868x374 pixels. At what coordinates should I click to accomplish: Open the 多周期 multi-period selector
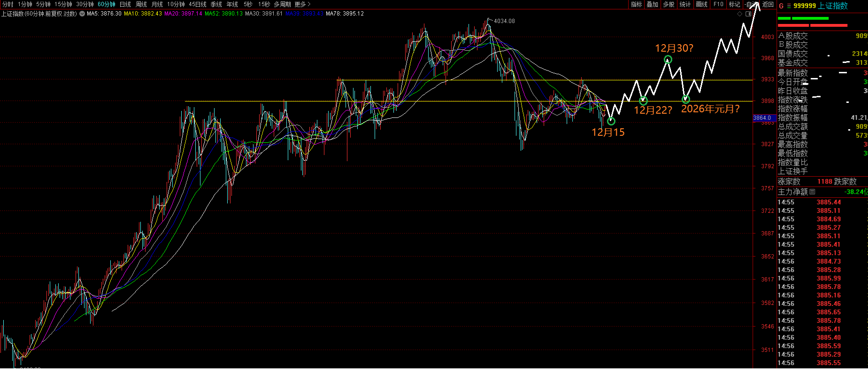tap(283, 4)
